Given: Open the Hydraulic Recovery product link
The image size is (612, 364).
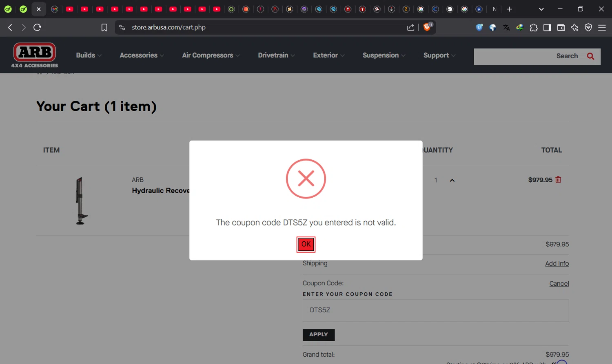Looking at the screenshot, I should point(161,191).
